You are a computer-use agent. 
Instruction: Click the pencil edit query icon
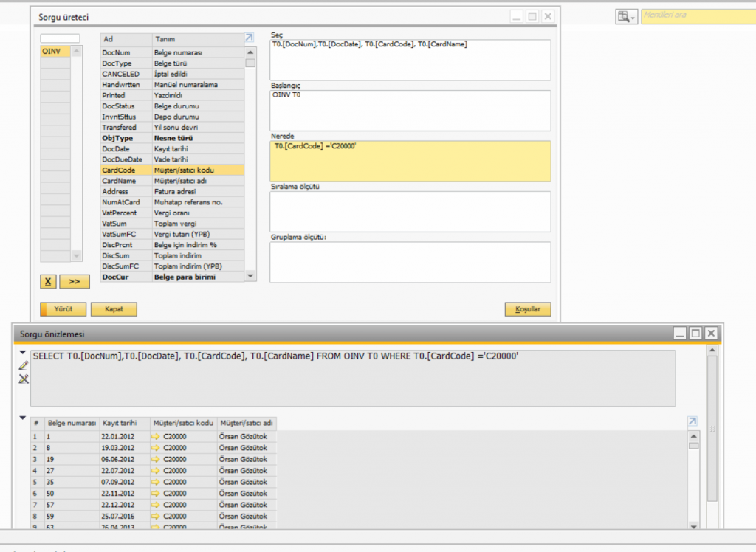[x=23, y=365]
